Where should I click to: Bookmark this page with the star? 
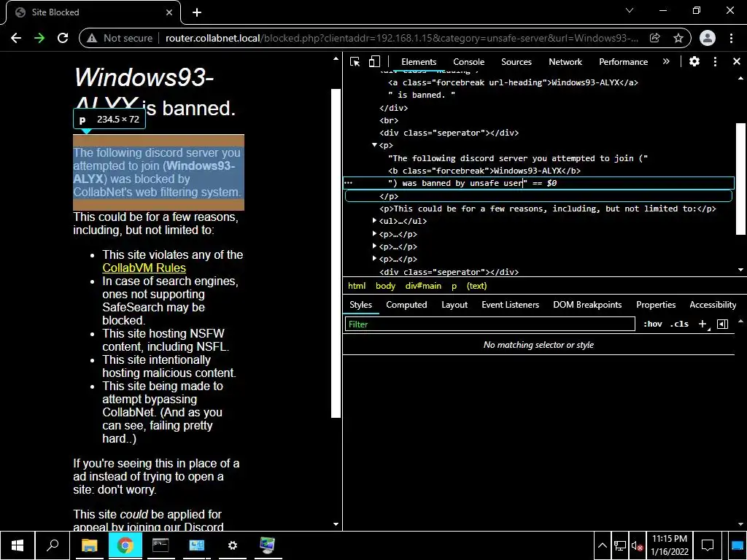[678, 38]
